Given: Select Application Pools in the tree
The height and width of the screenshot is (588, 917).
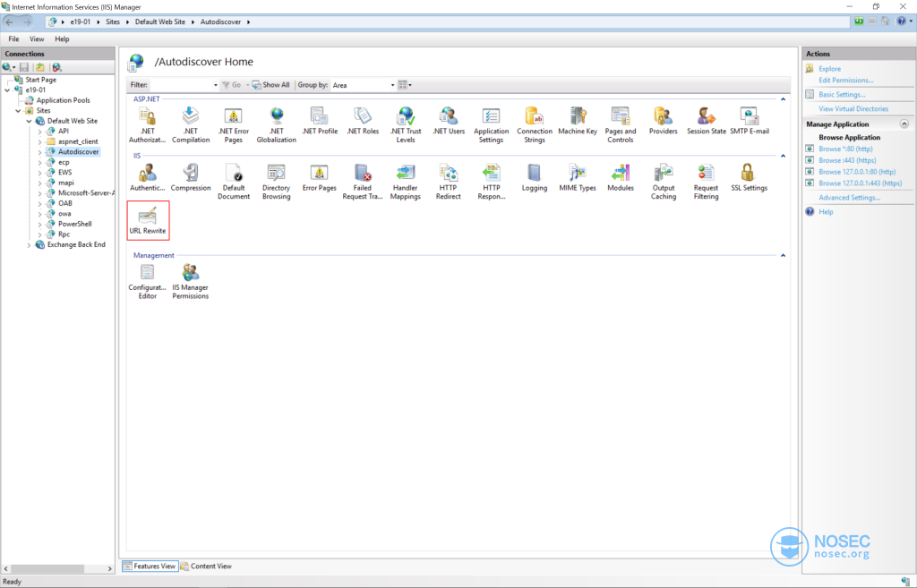Looking at the screenshot, I should [64, 100].
